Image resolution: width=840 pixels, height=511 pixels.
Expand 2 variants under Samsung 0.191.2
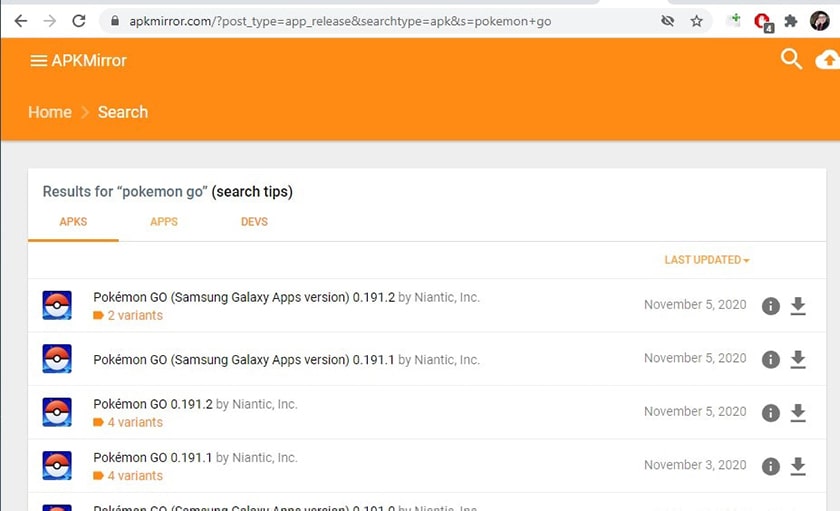click(x=134, y=316)
